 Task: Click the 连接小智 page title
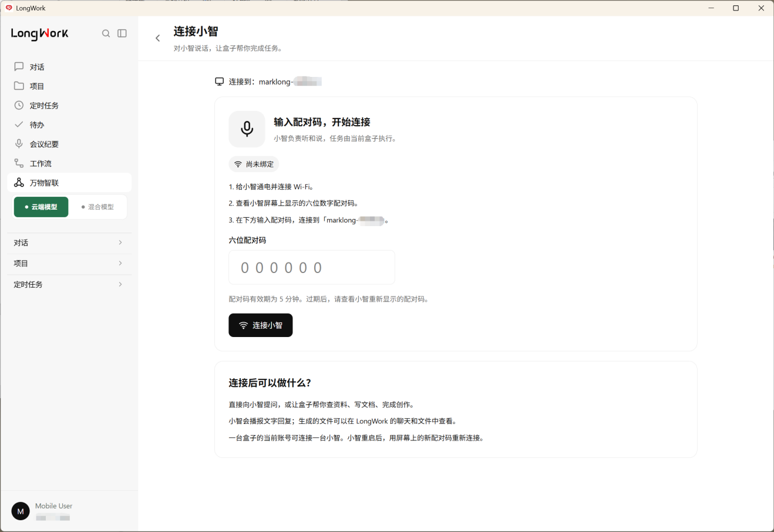[196, 32]
